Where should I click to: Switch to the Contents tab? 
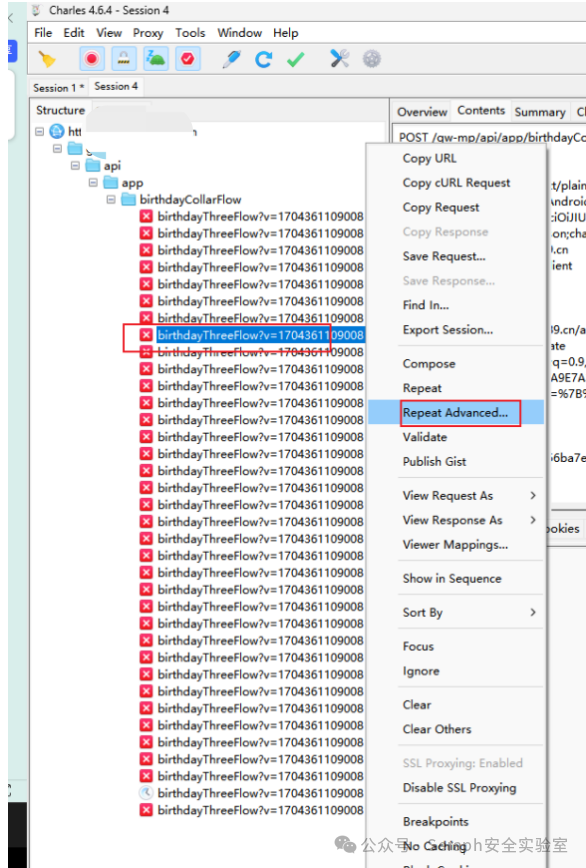click(x=481, y=111)
